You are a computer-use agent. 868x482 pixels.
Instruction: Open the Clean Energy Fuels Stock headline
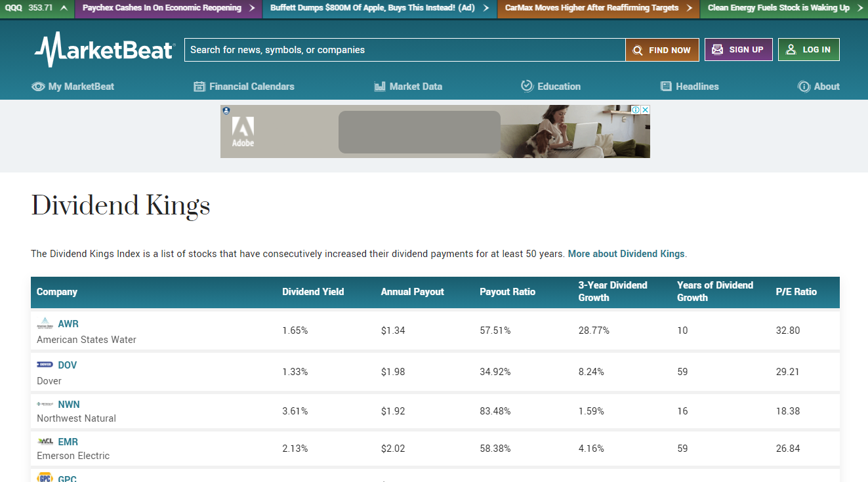[x=784, y=8]
